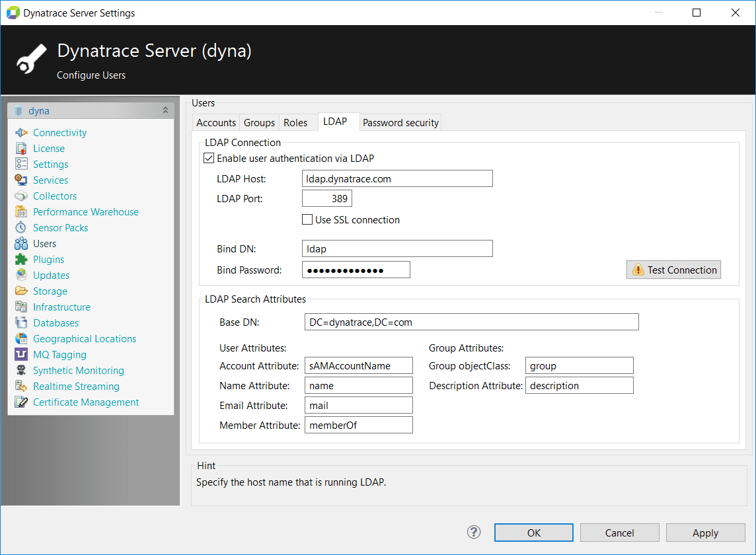756x555 pixels.
Task: Maximize the Dynatrace Server Settings window
Action: click(697, 13)
